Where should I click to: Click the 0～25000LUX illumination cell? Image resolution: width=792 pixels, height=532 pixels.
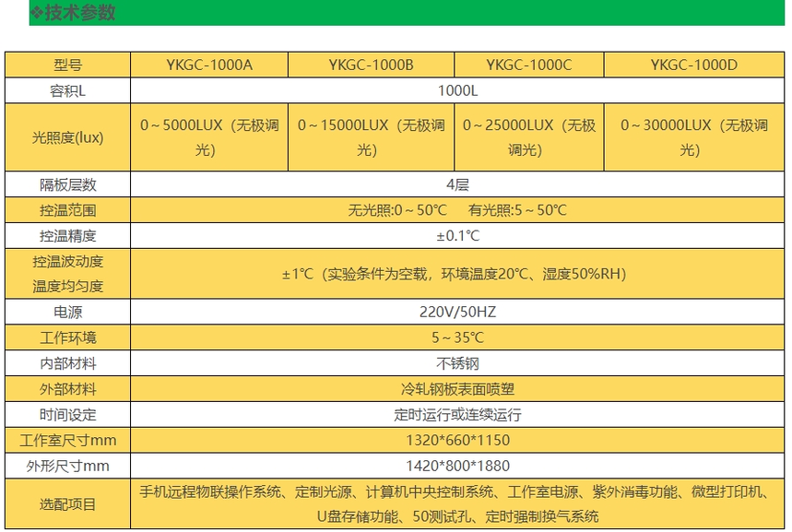point(529,137)
